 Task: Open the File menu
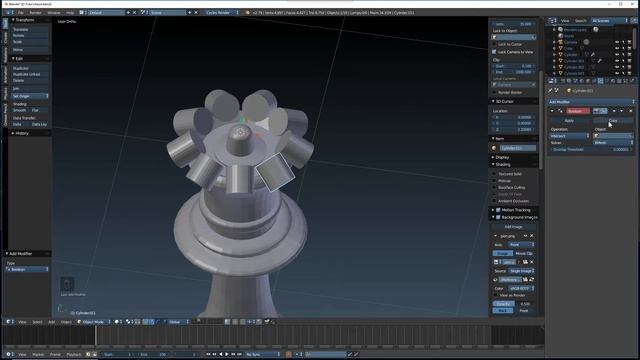coord(20,13)
